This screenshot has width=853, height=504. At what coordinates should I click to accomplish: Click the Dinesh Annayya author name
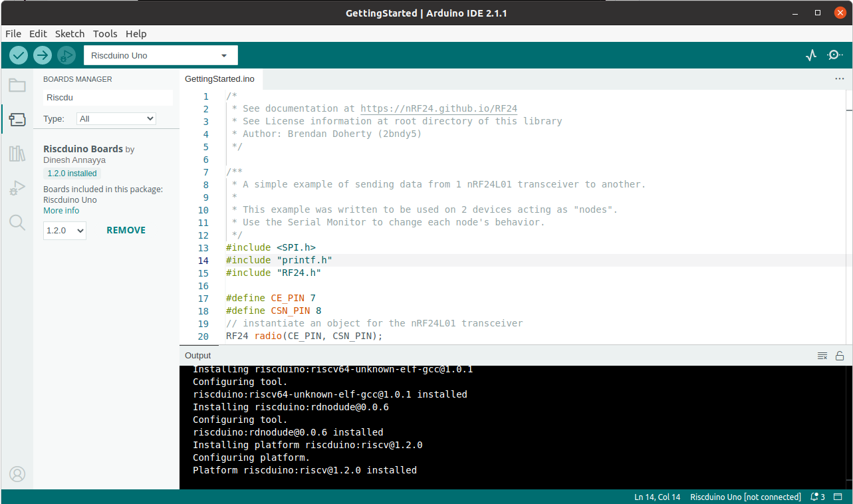pyautogui.click(x=74, y=160)
